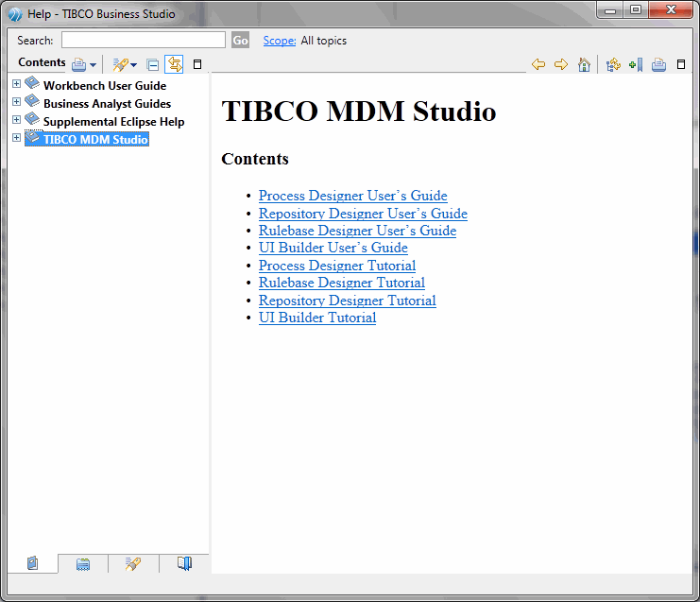
Task: Click the Search selected topic icon
Action: (x=120, y=65)
